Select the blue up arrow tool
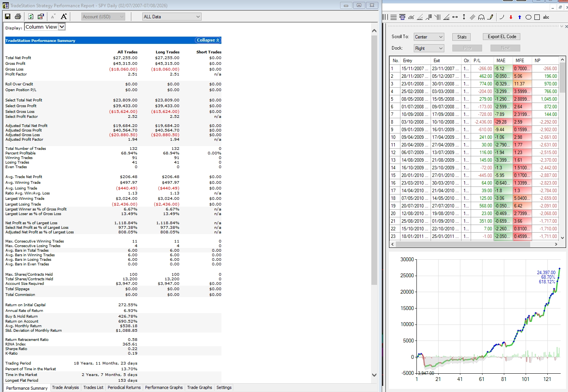568x392 pixels. [x=520, y=17]
